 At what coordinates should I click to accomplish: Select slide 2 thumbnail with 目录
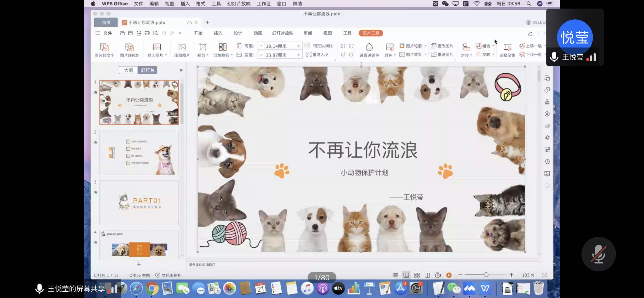139,152
